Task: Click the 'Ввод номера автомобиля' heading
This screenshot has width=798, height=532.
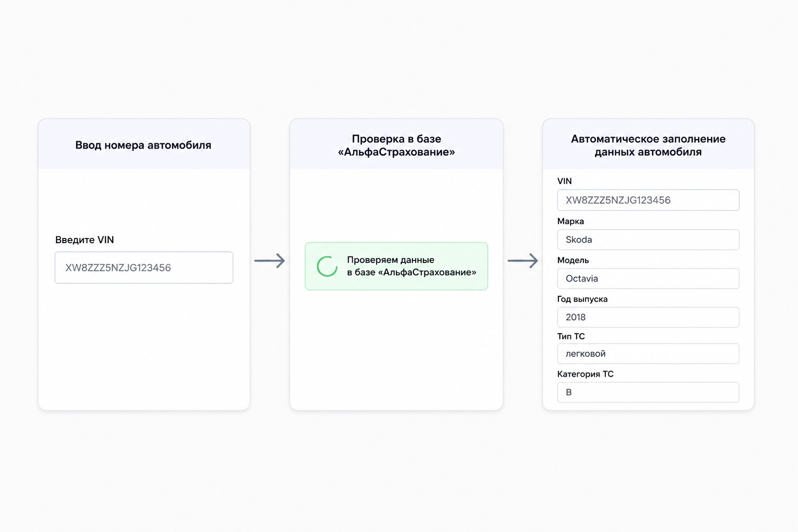Action: pos(143,145)
